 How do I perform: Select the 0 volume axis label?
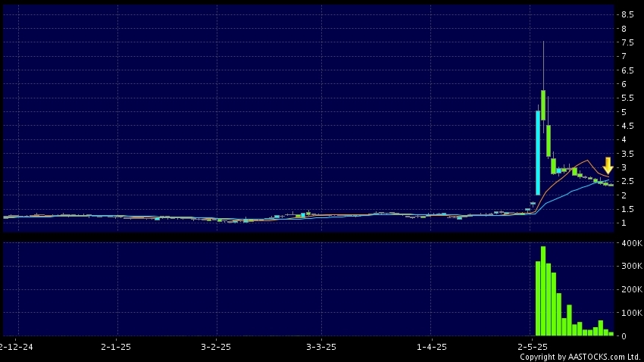click(x=624, y=336)
